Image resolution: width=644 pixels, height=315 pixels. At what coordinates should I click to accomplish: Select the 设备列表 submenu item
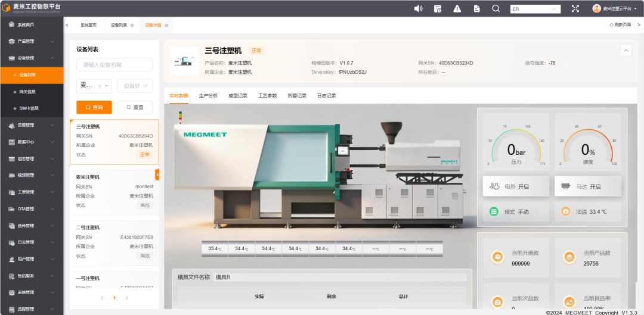(32, 75)
